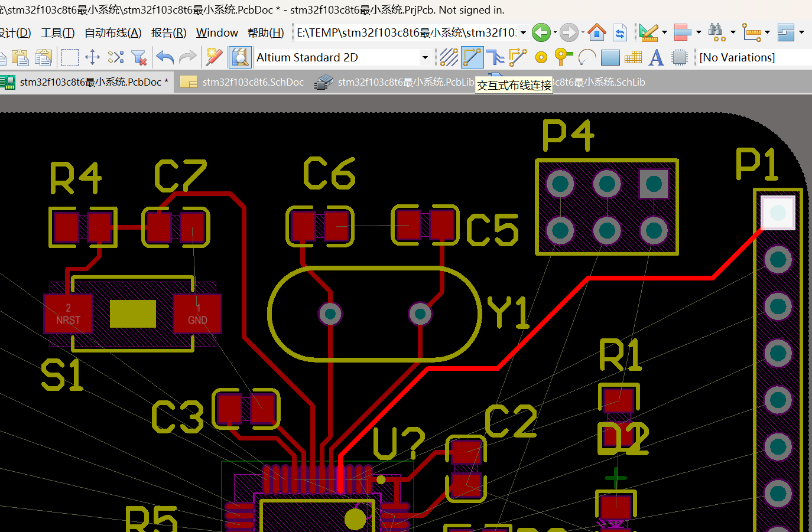Click the Find Selections binoculars icon
The image size is (812, 532).
tap(716, 32)
